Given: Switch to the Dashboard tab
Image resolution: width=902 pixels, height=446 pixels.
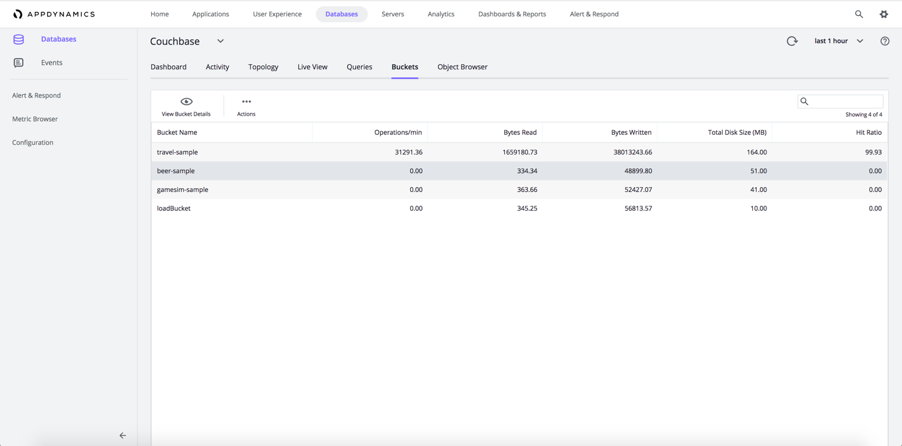Looking at the screenshot, I should [169, 67].
